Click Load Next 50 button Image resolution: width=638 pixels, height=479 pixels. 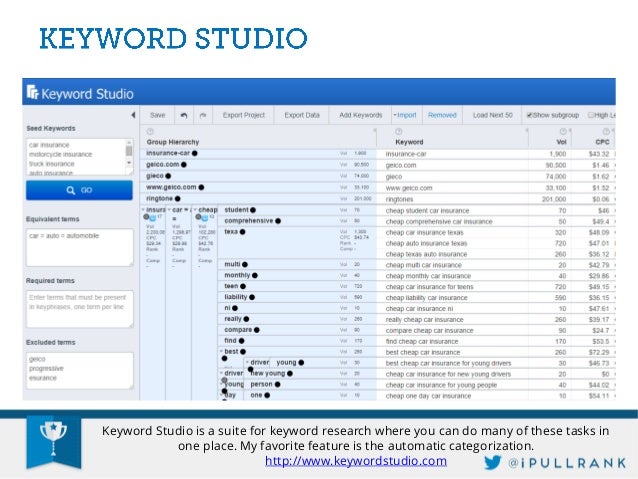pyautogui.click(x=493, y=115)
